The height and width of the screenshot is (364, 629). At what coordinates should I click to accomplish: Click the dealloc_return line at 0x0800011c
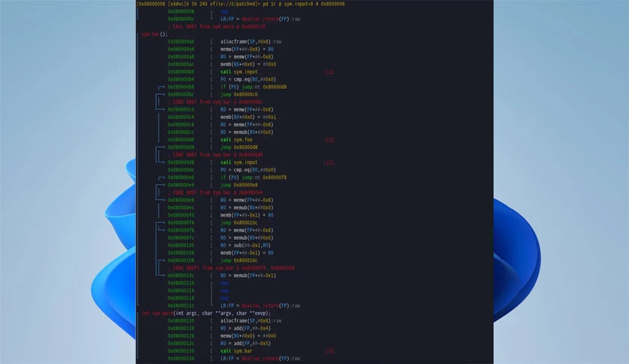point(260,306)
